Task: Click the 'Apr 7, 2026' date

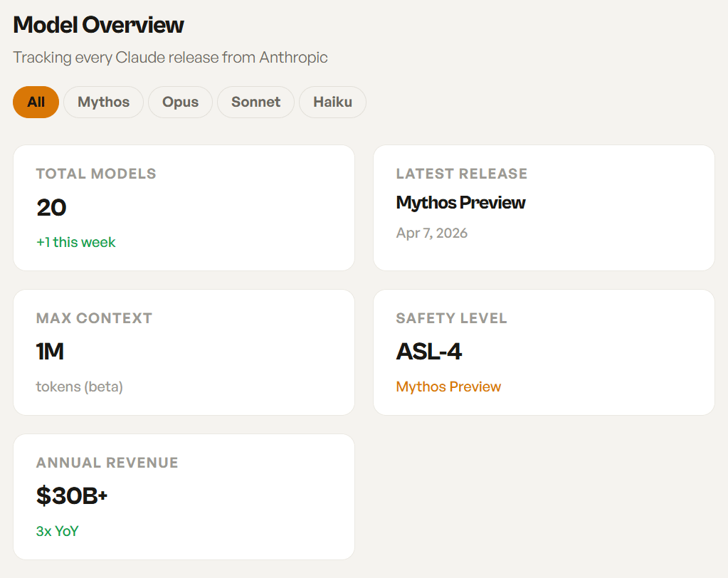Action: coord(432,233)
